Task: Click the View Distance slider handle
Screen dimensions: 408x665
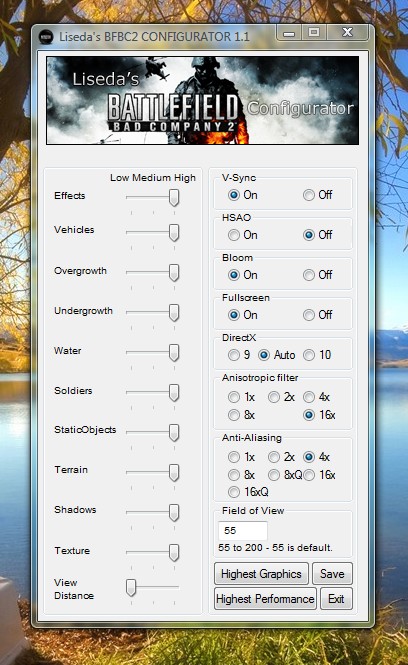Action: tap(131, 588)
